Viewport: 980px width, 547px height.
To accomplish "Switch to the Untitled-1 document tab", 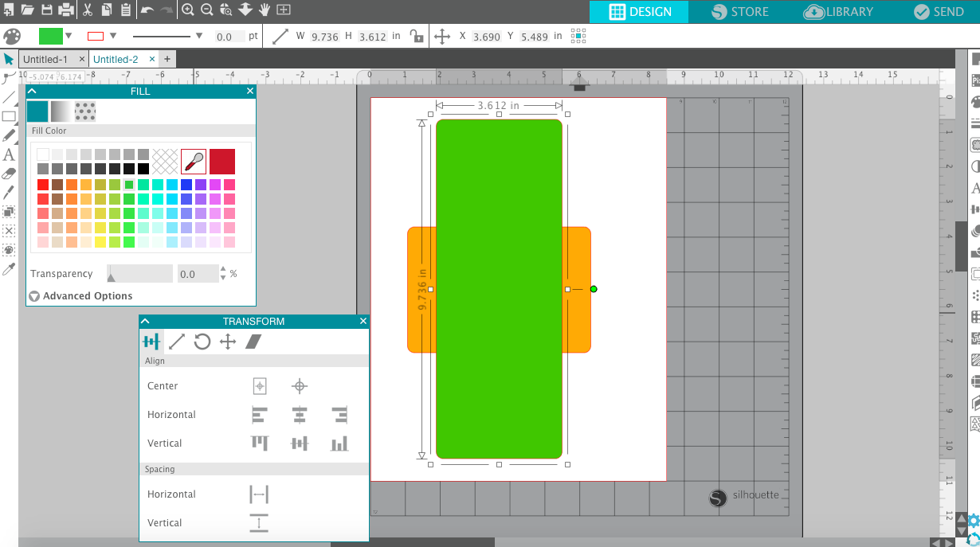I will point(45,60).
